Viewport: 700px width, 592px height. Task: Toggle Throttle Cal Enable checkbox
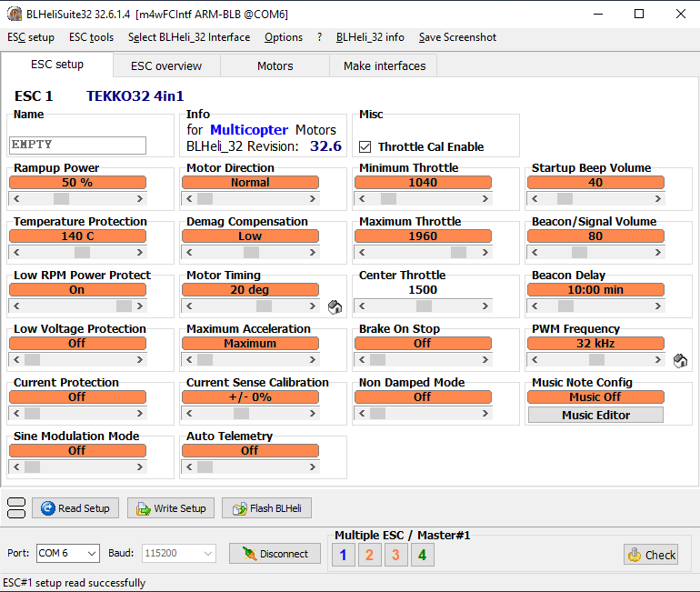(x=365, y=147)
